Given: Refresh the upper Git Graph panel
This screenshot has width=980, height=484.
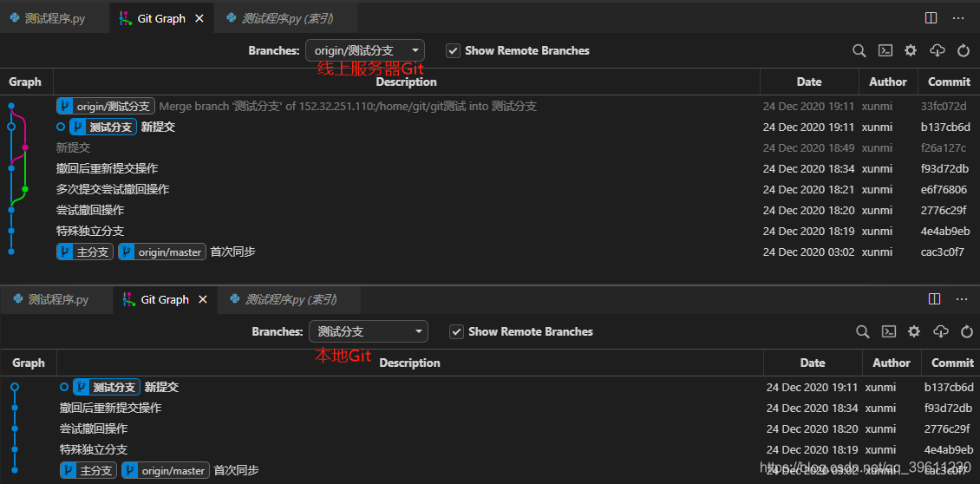Looking at the screenshot, I should [964, 50].
